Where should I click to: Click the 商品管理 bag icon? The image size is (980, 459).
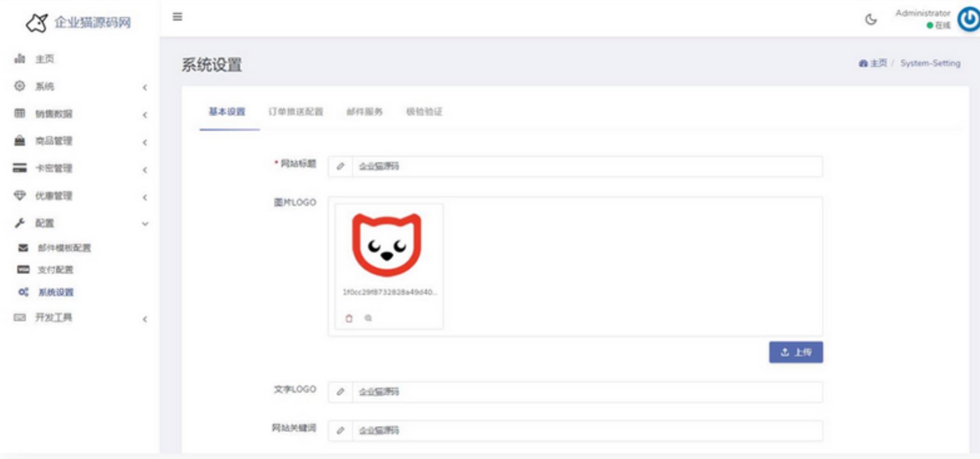(x=20, y=141)
